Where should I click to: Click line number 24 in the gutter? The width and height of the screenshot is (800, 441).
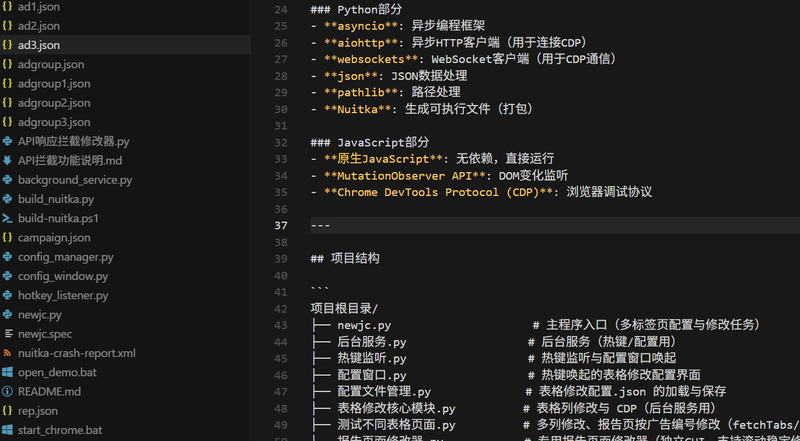pos(281,10)
